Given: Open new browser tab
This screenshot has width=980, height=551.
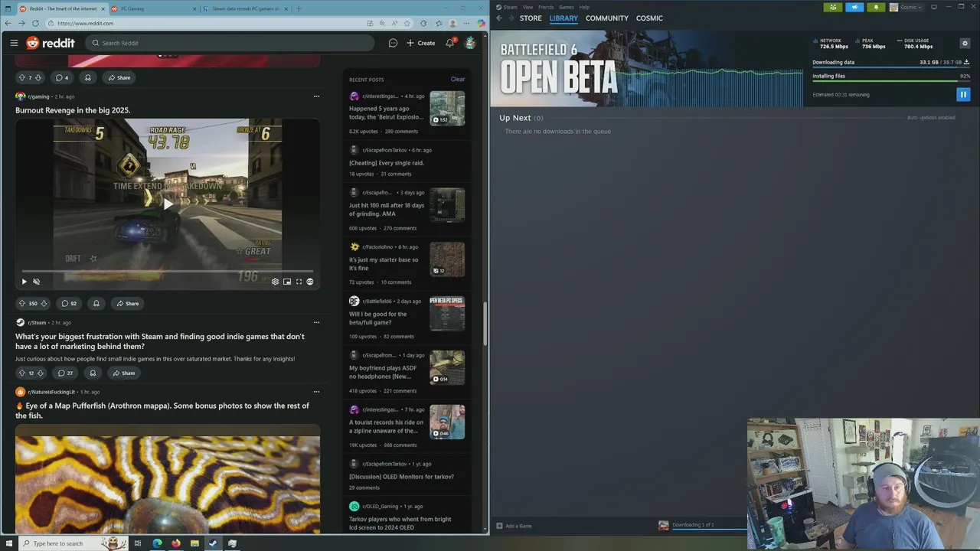Looking at the screenshot, I should click(x=299, y=8).
